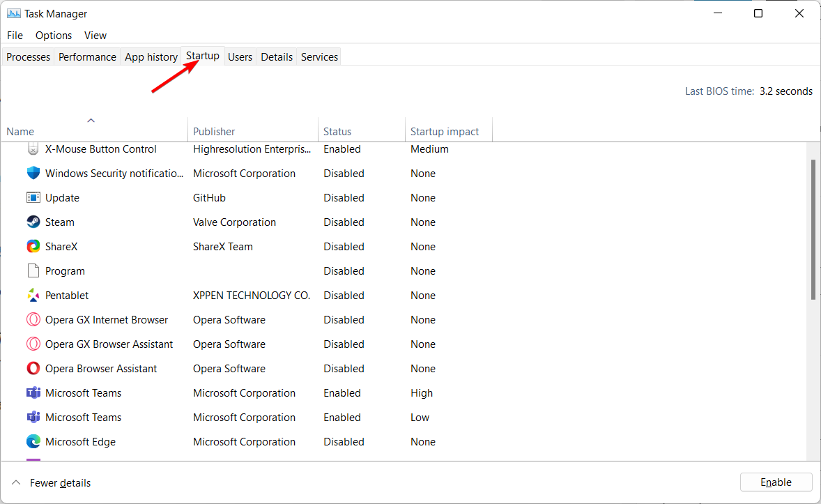Select the Windows Security notification row name
The image size is (821, 504).
(x=114, y=173)
